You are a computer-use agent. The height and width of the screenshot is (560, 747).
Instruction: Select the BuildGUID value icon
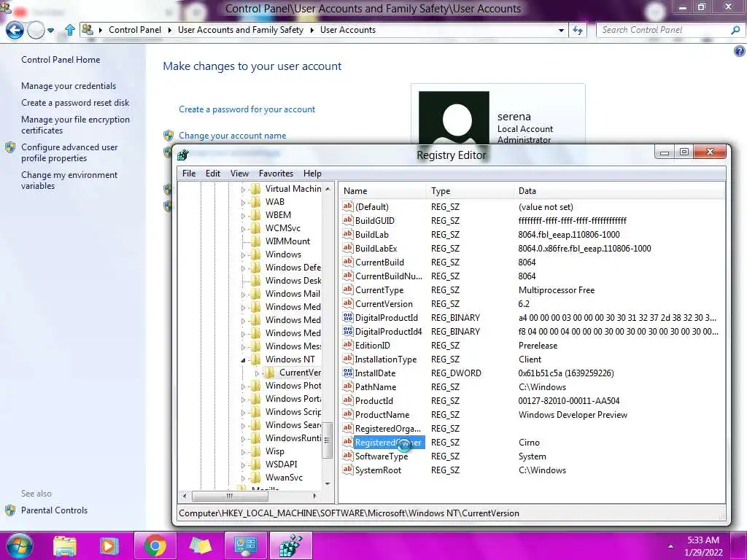[x=348, y=220]
